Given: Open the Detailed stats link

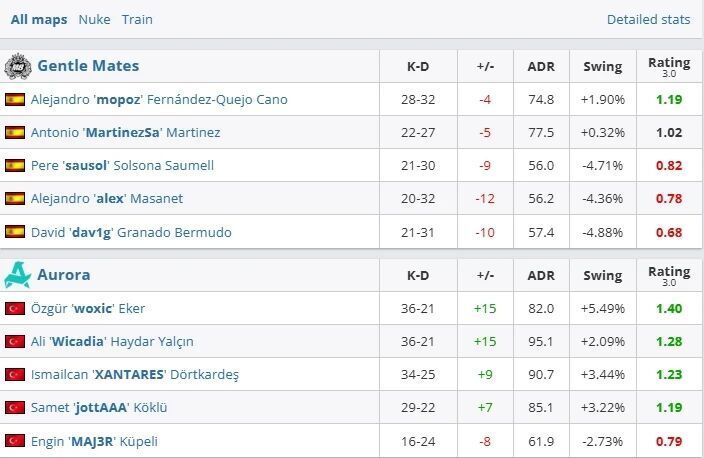Looking at the screenshot, I should click(648, 19).
